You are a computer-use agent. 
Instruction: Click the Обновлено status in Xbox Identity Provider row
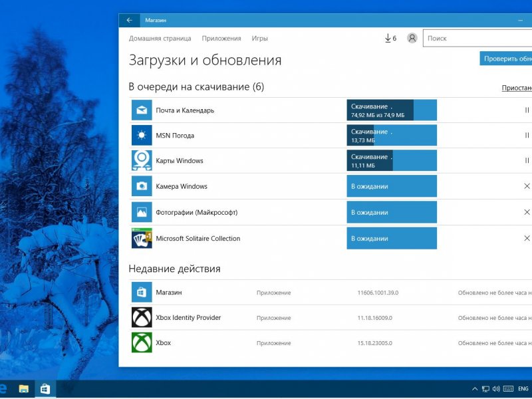(495, 318)
